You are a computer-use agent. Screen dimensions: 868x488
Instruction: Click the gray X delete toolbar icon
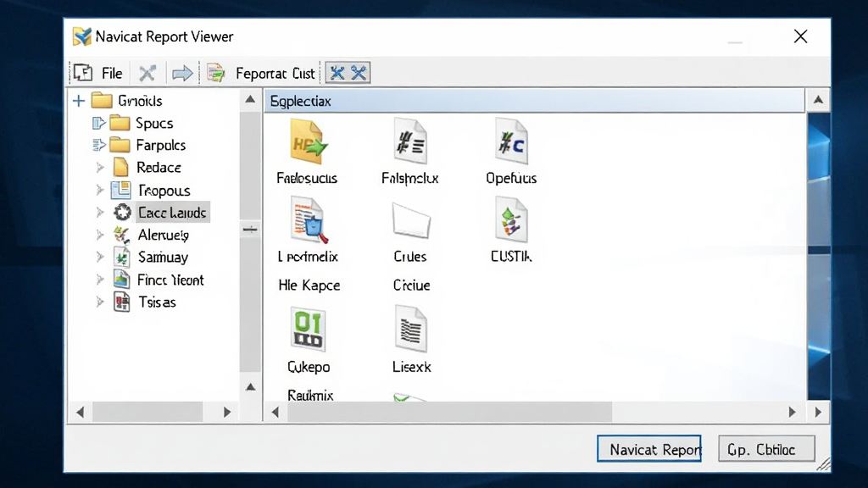tap(147, 73)
